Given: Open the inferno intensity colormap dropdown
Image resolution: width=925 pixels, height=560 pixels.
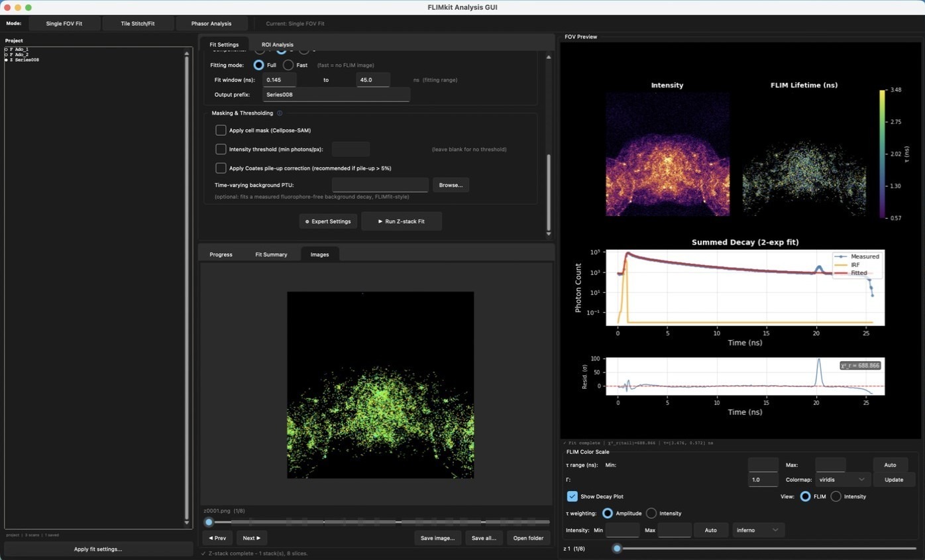Looking at the screenshot, I should [759, 530].
